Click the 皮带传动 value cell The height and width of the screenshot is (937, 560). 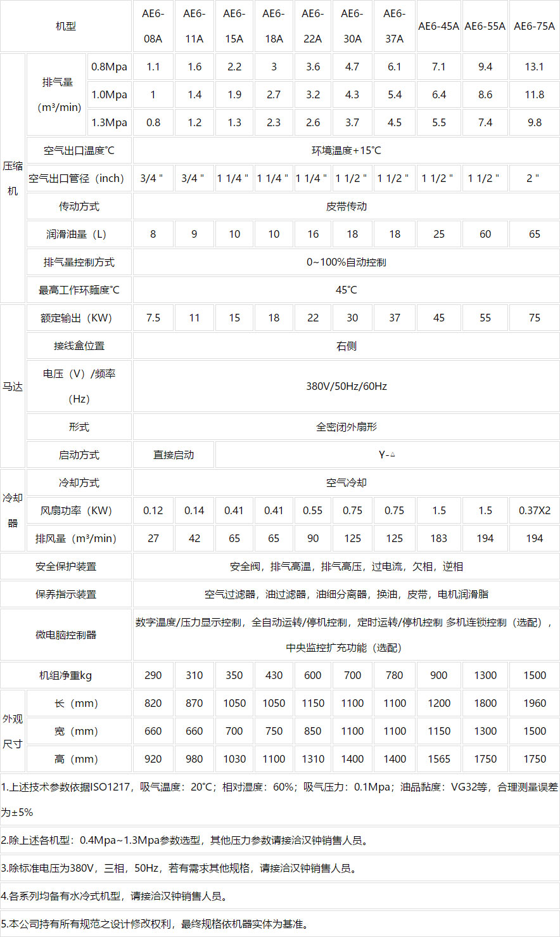click(x=346, y=206)
